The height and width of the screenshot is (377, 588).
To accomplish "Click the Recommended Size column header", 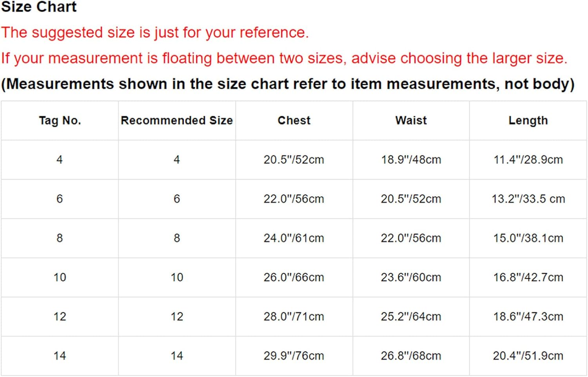I will (177, 121).
